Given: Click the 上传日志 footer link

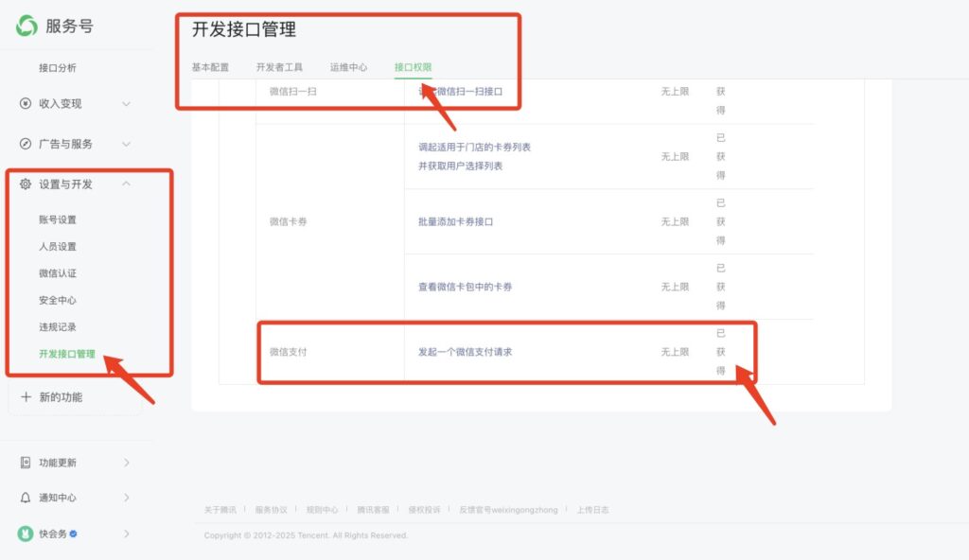Looking at the screenshot, I should (x=592, y=510).
